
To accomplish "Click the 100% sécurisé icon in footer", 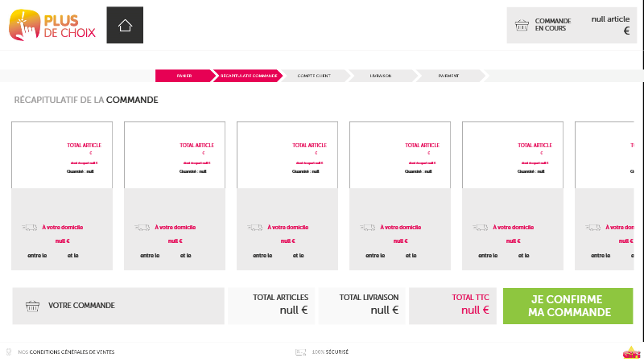I will coord(300,352).
